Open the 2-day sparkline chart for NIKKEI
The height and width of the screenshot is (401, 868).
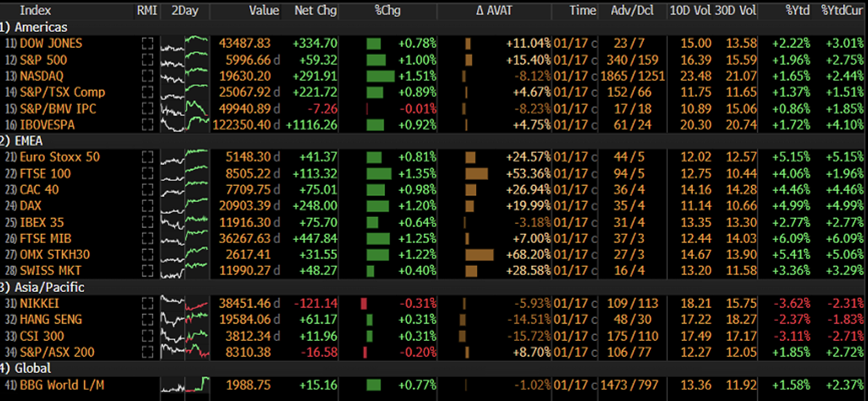coord(184,303)
